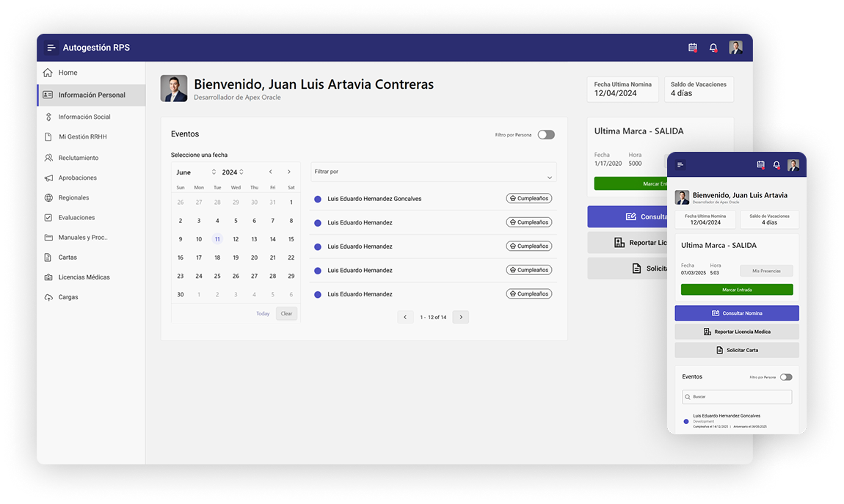
Task: Click the Regionales globe icon
Action: [x=48, y=197]
